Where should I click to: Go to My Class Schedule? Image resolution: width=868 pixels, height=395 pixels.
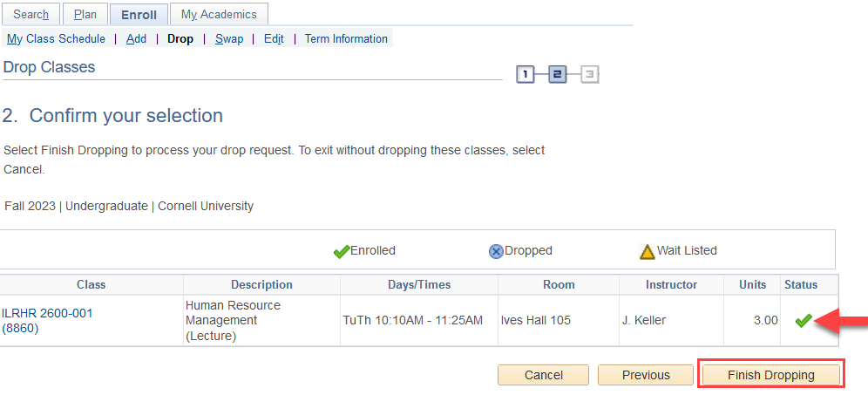56,38
